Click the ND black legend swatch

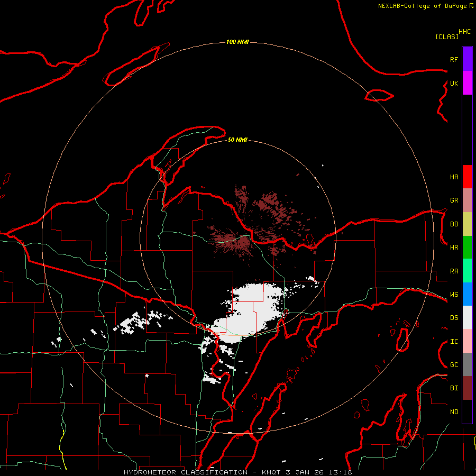coord(467,411)
